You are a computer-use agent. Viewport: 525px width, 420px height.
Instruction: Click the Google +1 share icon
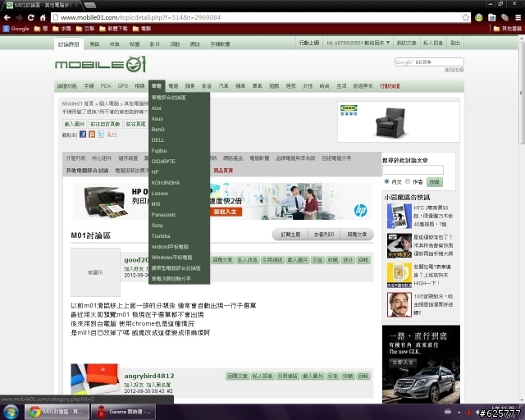112,135
